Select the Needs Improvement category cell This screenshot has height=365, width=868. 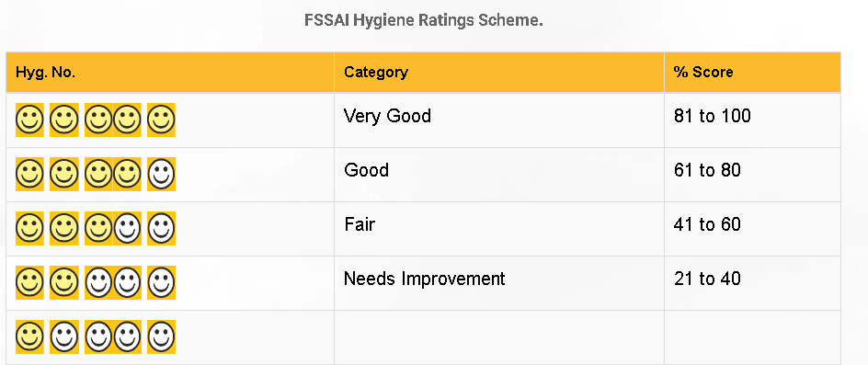(x=498, y=283)
